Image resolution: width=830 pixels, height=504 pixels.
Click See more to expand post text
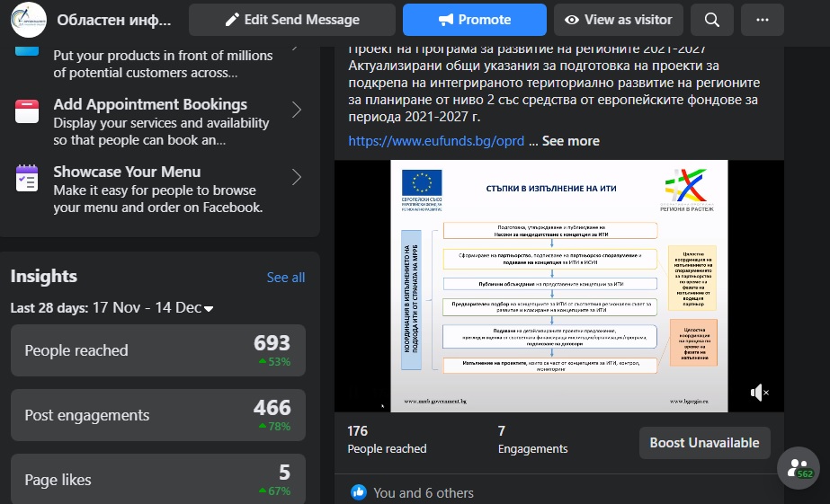(571, 141)
